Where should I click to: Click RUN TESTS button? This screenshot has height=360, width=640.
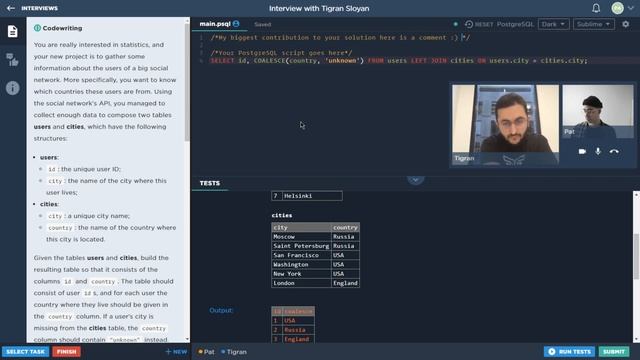[x=569, y=351]
